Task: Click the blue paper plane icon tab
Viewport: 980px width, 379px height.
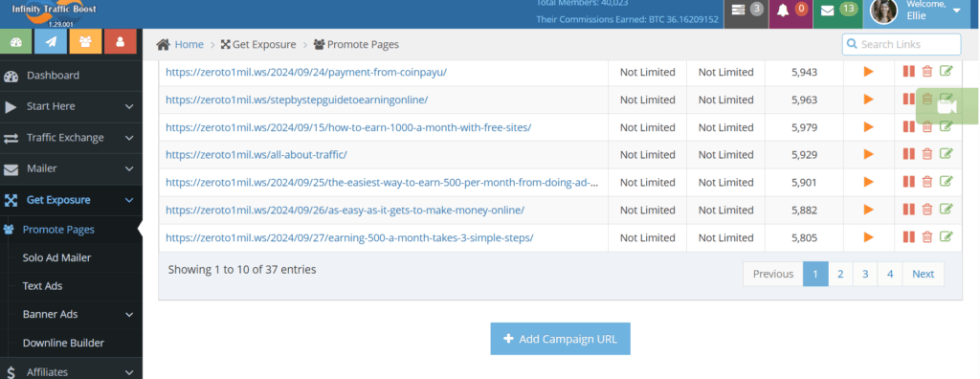Action: click(x=51, y=42)
